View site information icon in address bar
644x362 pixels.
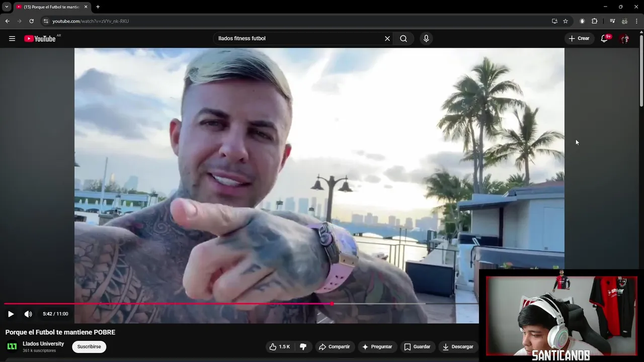point(46,21)
